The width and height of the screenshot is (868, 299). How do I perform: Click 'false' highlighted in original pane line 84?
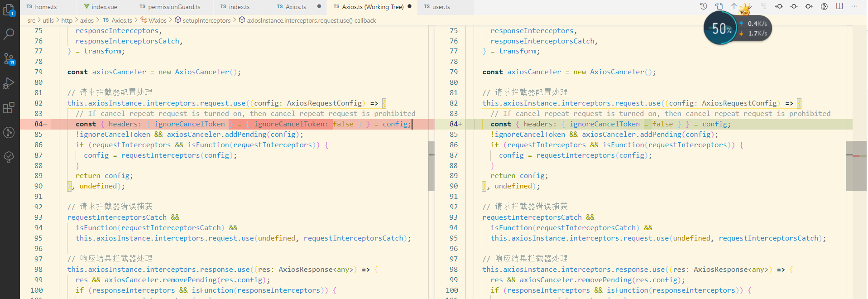click(343, 124)
